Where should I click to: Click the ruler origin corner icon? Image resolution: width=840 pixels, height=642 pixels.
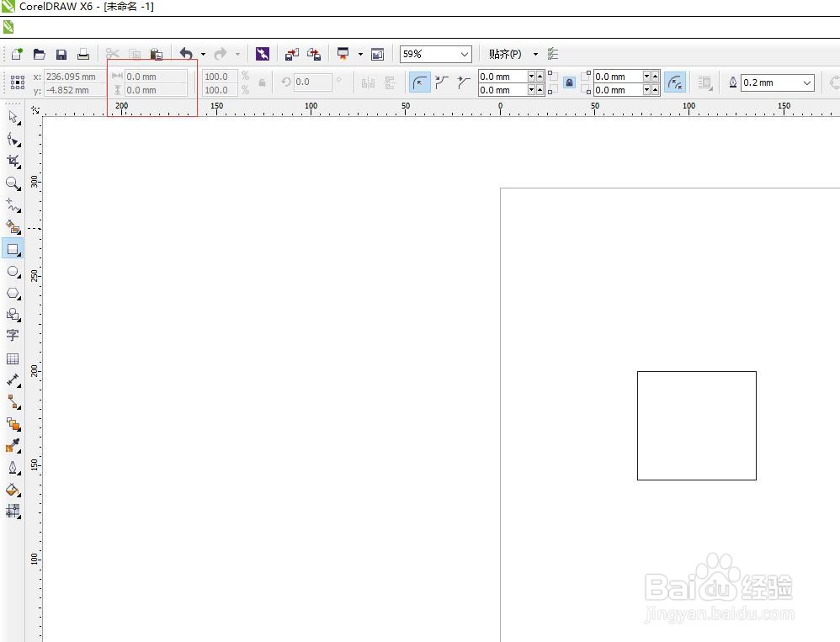point(35,109)
